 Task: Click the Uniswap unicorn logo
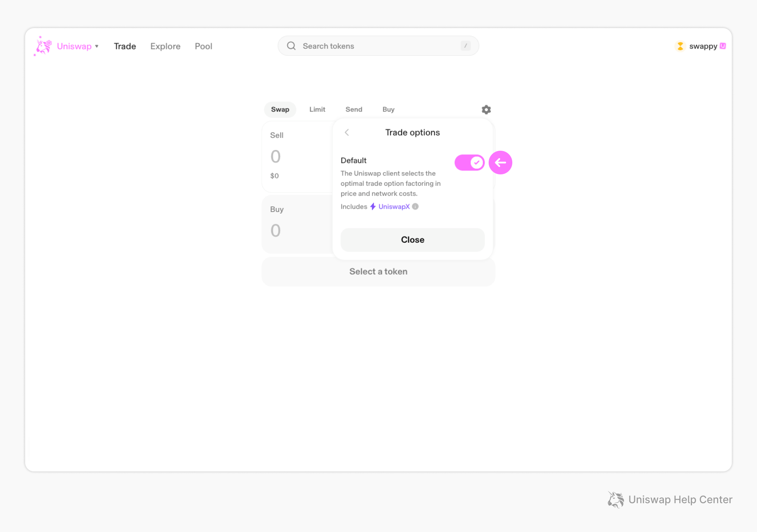tap(43, 46)
